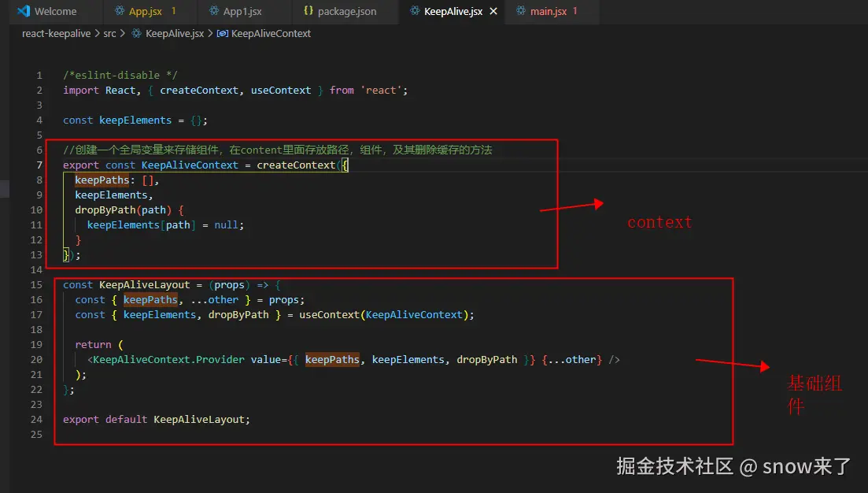The width and height of the screenshot is (868, 493).
Task: Click 'createContext' in the import statement
Action: 199,90
